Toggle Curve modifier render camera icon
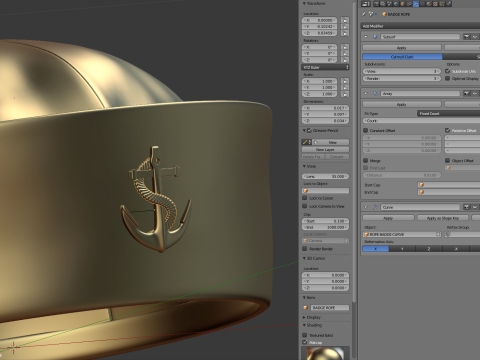 pyautogui.click(x=467, y=207)
